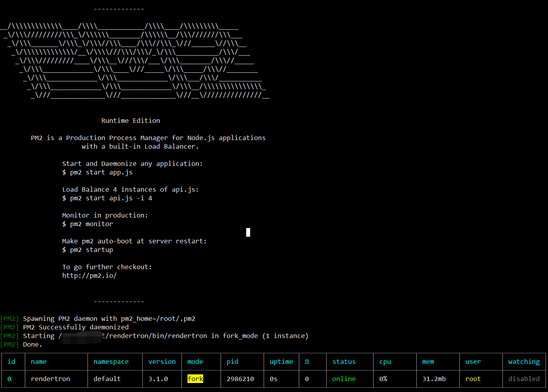Click the restart count column header symbol
Screen dimensions: 548x392
[307, 362]
